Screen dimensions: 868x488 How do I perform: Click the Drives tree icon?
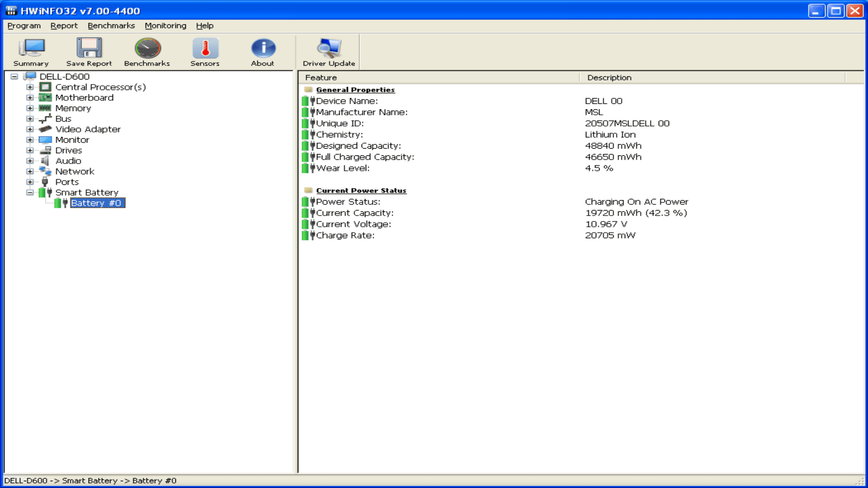pos(45,150)
